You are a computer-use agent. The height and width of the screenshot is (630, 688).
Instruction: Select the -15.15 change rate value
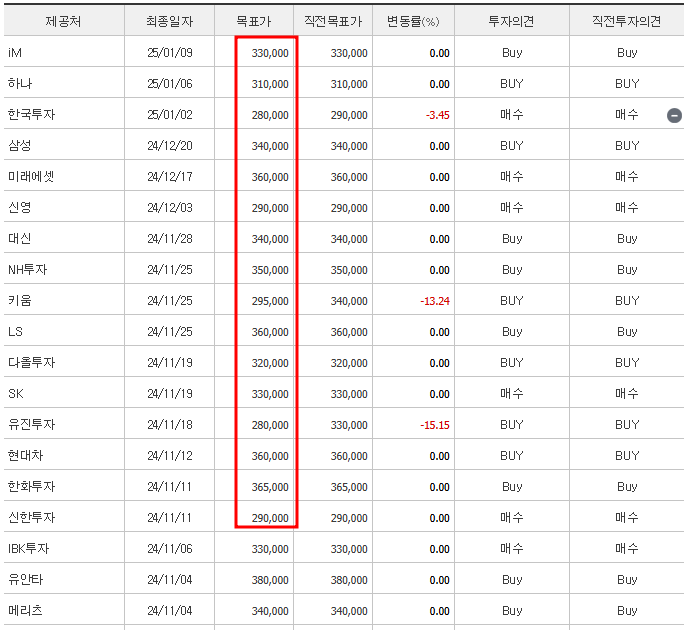[435, 425]
